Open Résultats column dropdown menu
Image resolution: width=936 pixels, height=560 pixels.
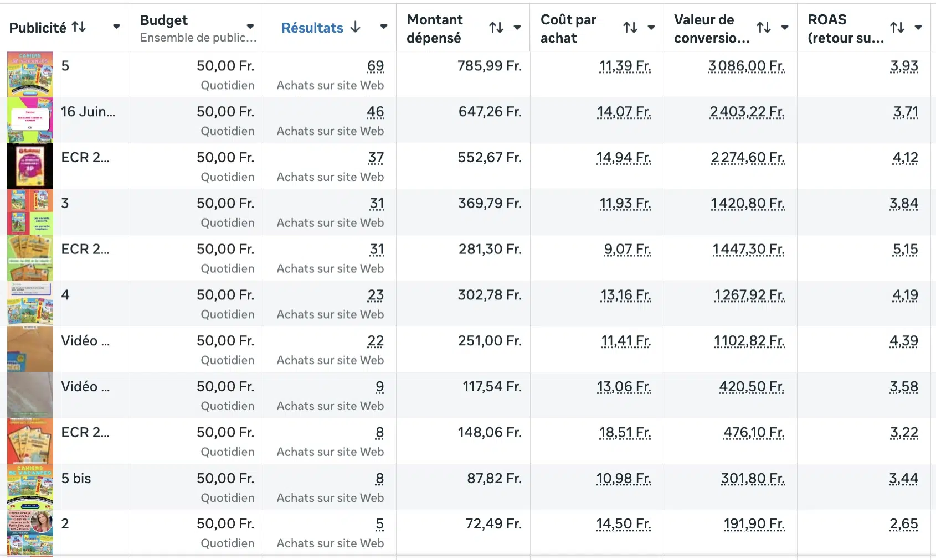click(x=383, y=27)
